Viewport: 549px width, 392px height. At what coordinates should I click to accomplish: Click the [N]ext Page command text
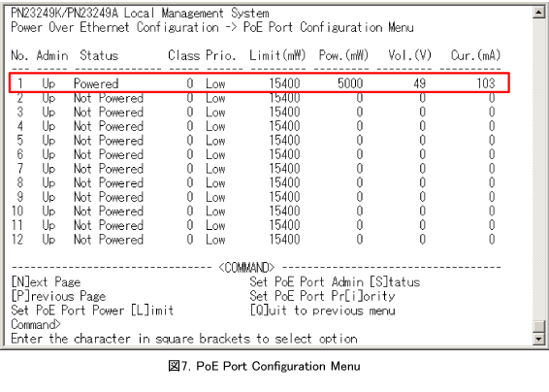click(46, 282)
